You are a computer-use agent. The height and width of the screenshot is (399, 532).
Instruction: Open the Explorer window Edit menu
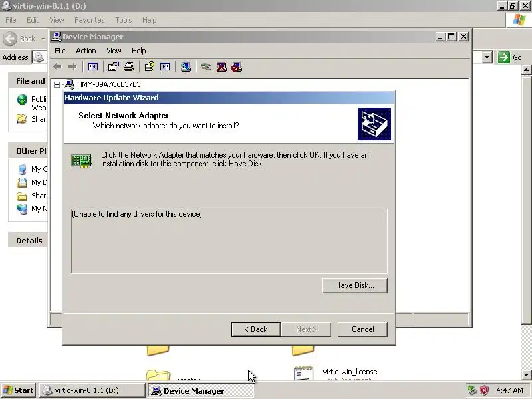click(33, 20)
